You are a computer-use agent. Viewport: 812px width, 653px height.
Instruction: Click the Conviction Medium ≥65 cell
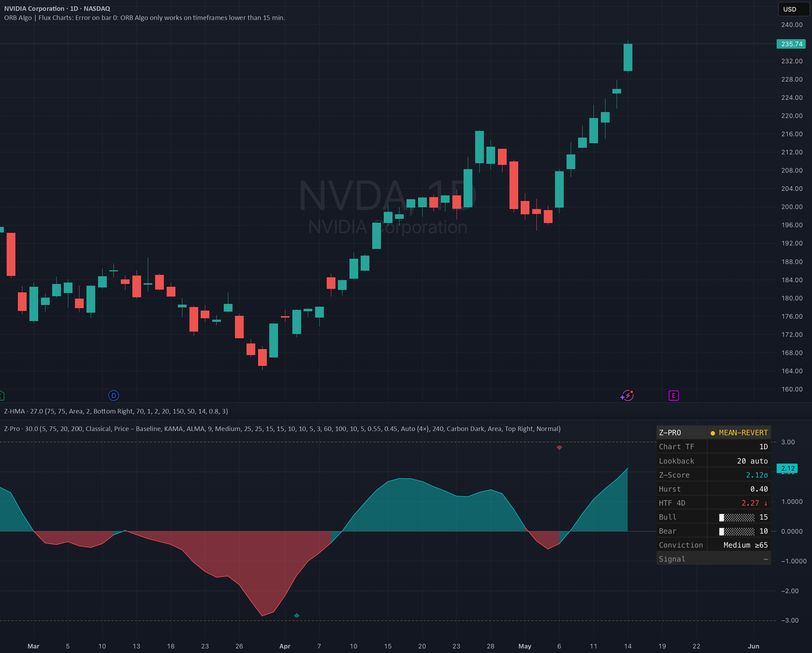(x=739, y=545)
